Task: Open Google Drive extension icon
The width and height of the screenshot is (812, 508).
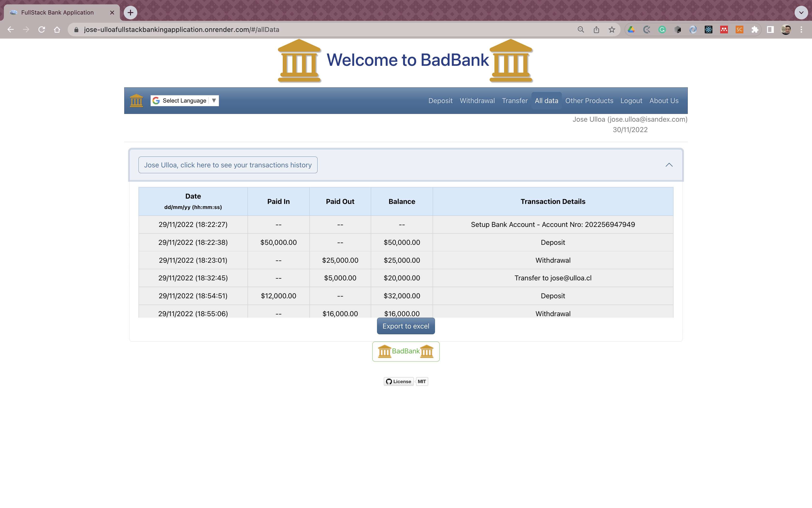Action: click(x=631, y=30)
